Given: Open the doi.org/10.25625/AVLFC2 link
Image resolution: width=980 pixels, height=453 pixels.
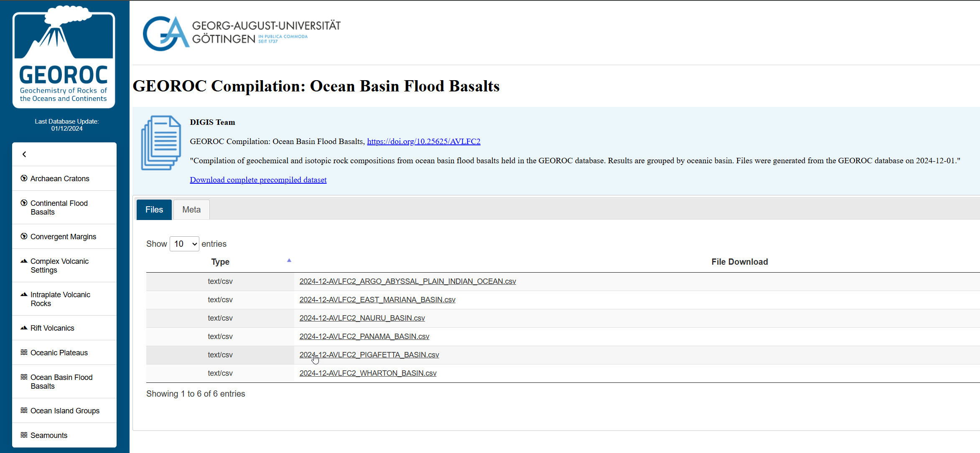Looking at the screenshot, I should pyautogui.click(x=424, y=142).
